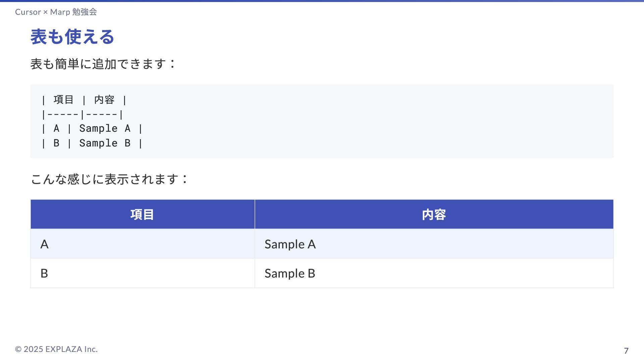644x362 pixels.
Task: Click "項目" inside the code block
Action: coord(63,100)
